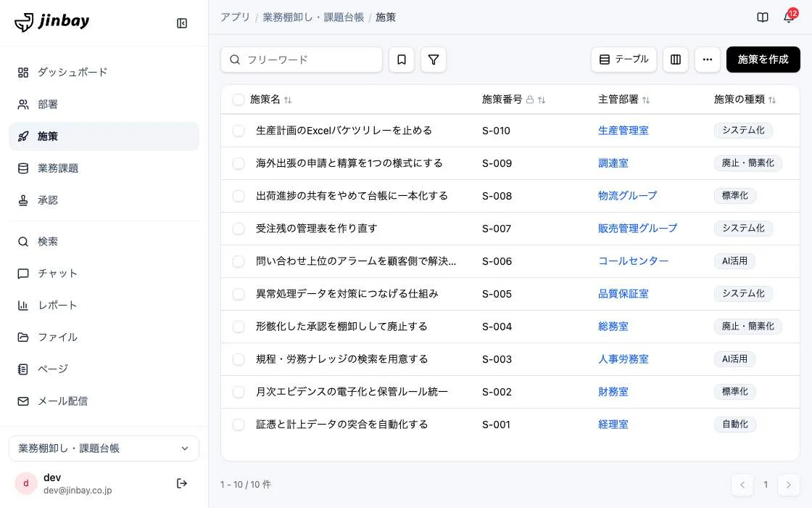Check the row S-010 checkbox
812x508 pixels.
[239, 131]
